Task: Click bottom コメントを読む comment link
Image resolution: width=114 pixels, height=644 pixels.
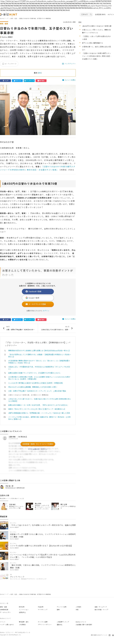Action: click(x=69, y=319)
